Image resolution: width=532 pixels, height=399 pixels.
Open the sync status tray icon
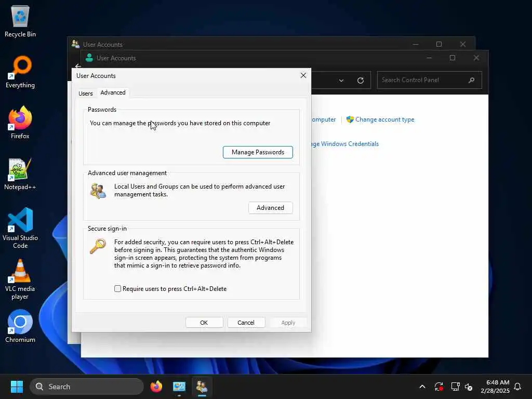click(438, 387)
